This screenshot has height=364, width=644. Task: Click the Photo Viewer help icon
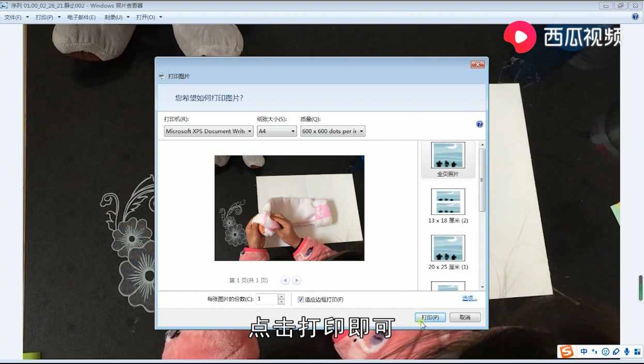point(635,17)
